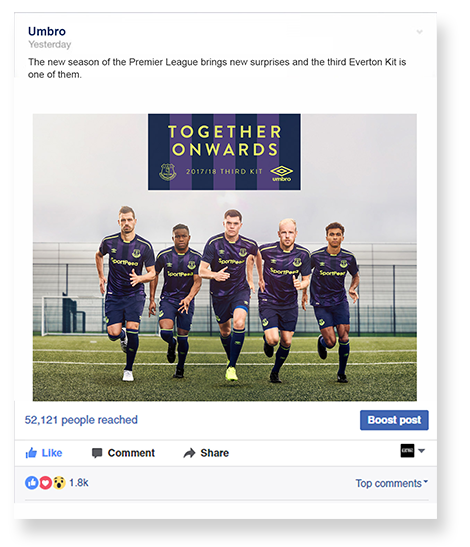Click the Umbro logo in the banner
470x547 pixels.
[282, 173]
